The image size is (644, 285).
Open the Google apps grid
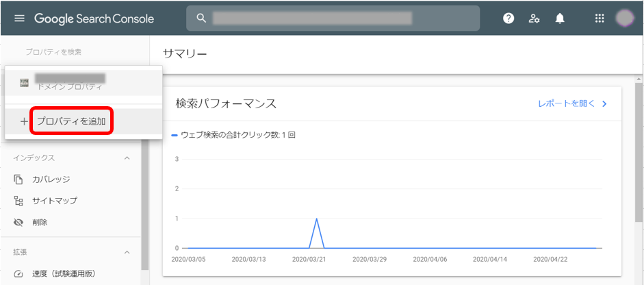tap(600, 18)
